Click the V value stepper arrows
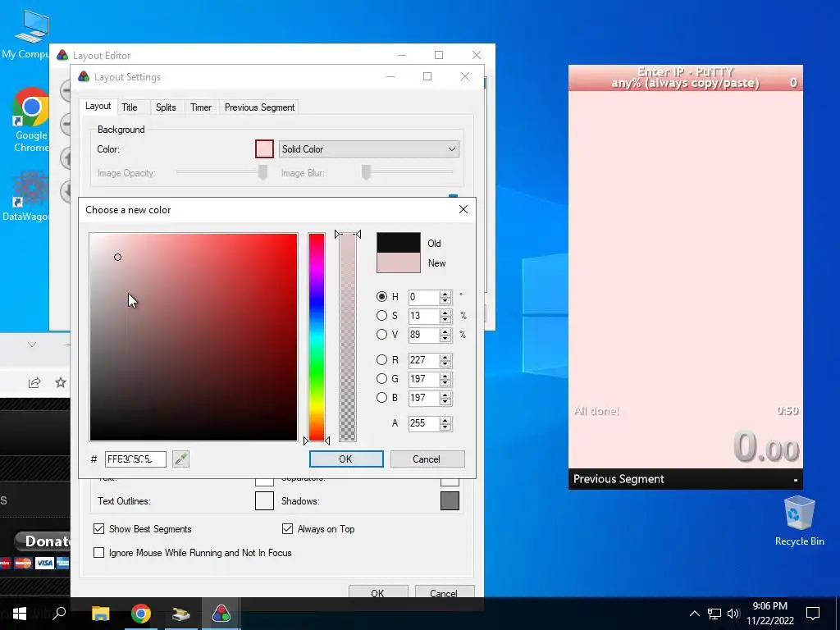 coord(445,335)
